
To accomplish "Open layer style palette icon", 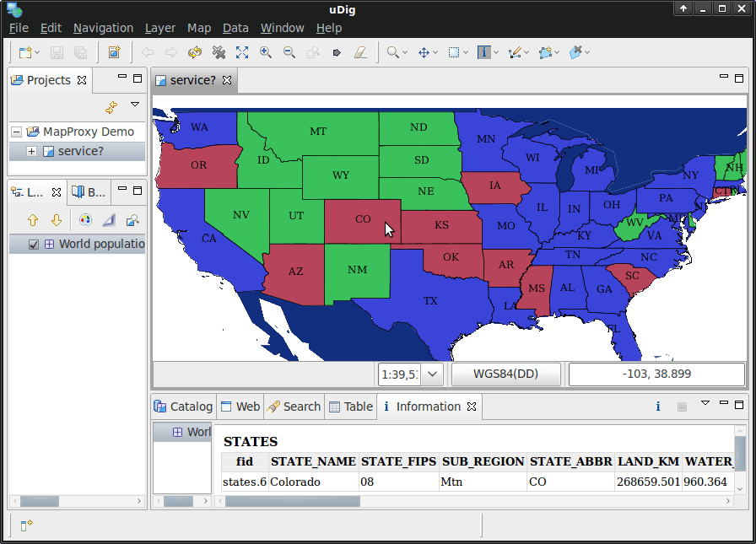I will 85,220.
